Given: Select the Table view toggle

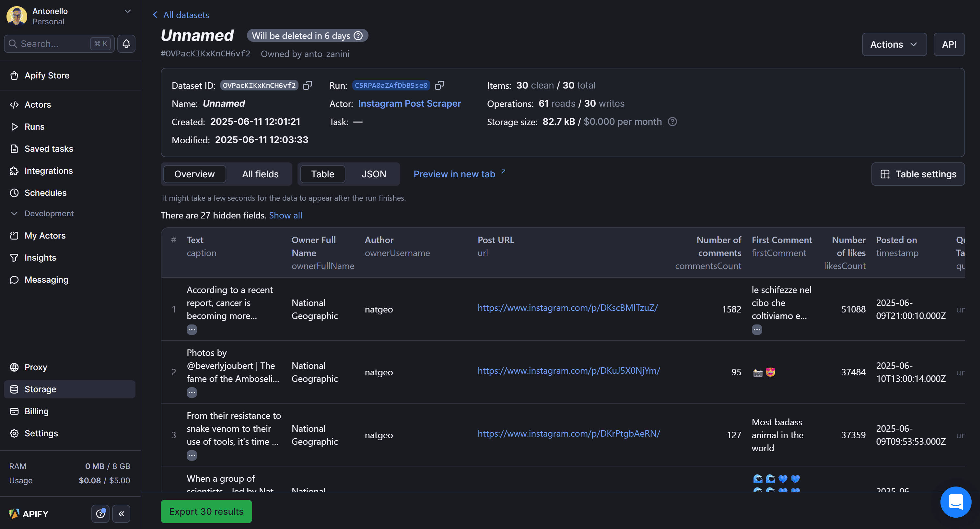Looking at the screenshot, I should pos(322,174).
